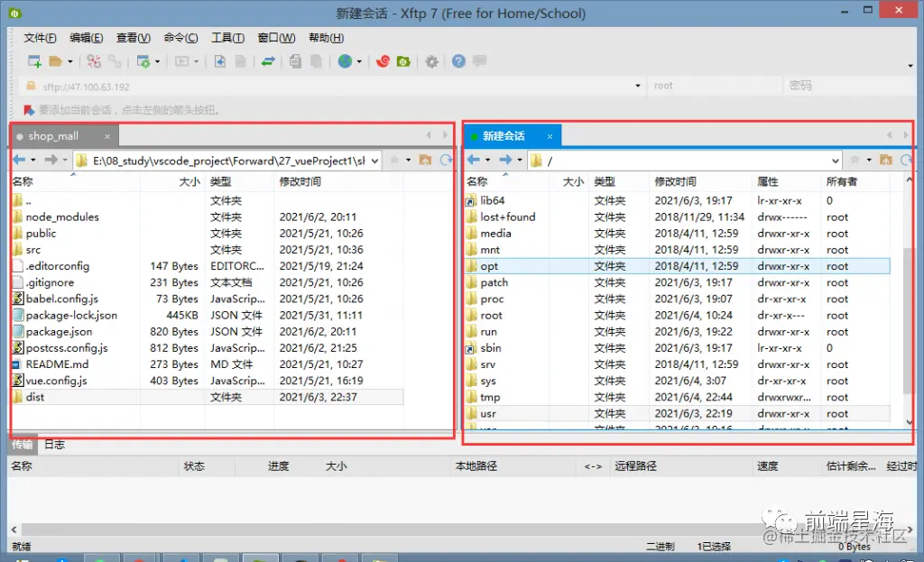Refresh the remote session pane

click(906, 160)
